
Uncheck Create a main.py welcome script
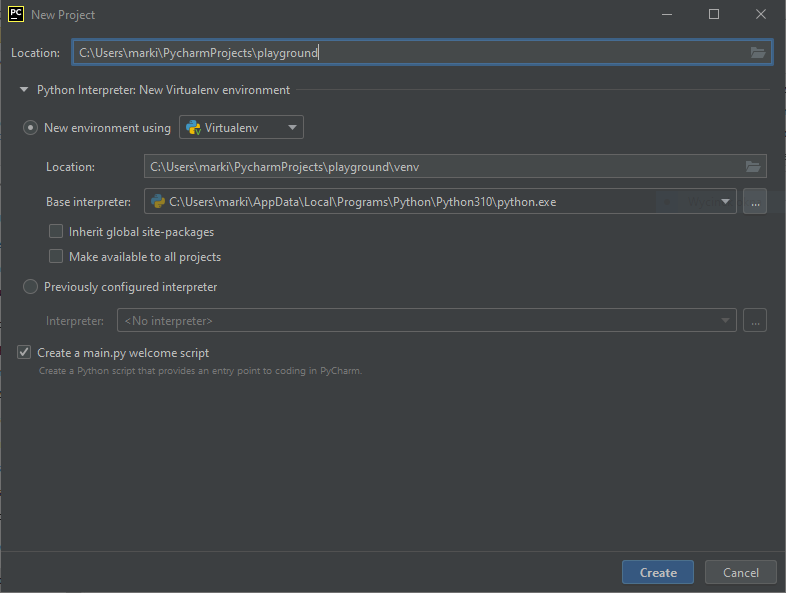[x=24, y=353]
